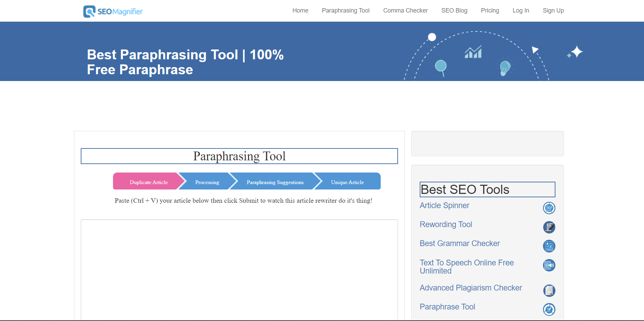This screenshot has width=644, height=321.
Task: Open the Home menu item
Action: tap(300, 11)
